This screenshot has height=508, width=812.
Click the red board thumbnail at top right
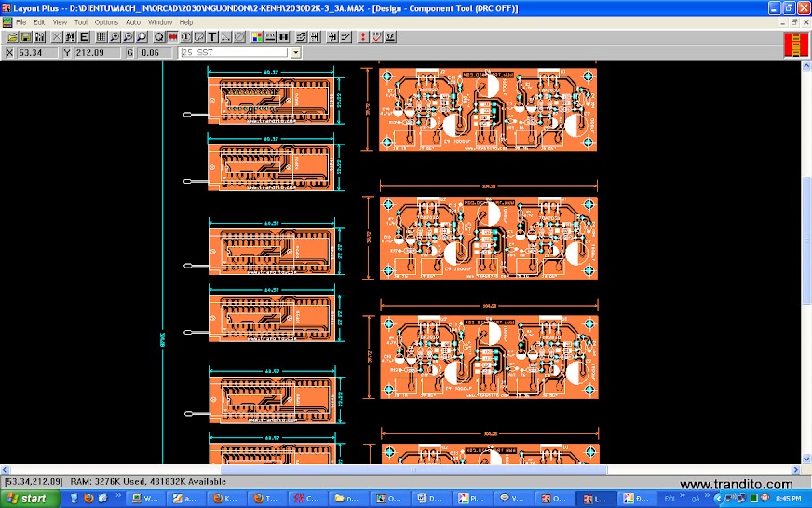796,45
